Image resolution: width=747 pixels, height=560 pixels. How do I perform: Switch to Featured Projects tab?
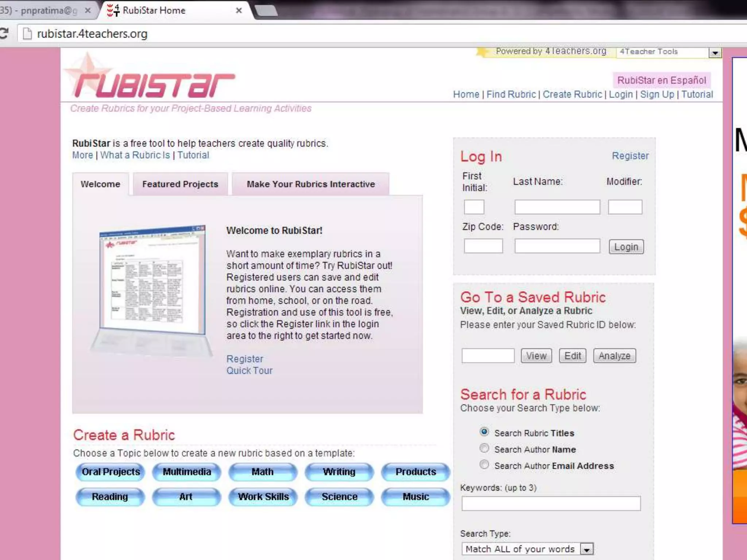(180, 184)
